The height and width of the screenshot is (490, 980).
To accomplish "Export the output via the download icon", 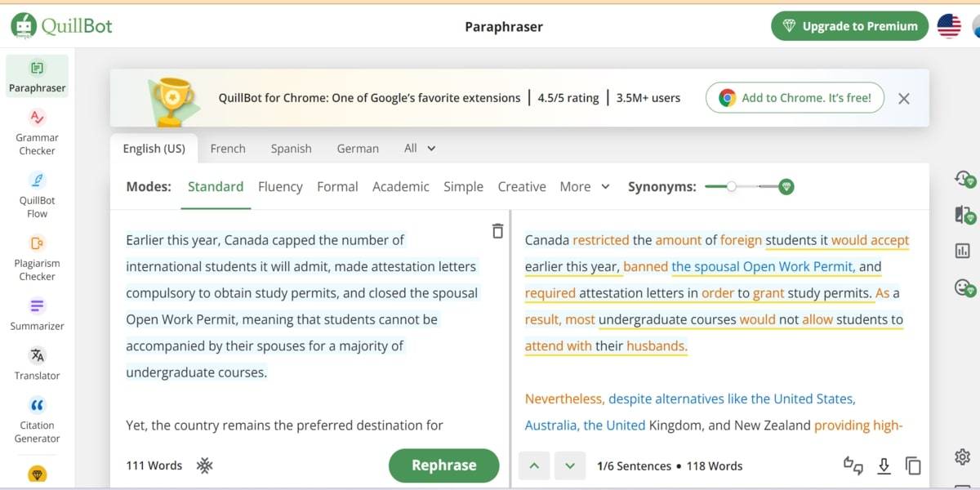I will point(884,465).
